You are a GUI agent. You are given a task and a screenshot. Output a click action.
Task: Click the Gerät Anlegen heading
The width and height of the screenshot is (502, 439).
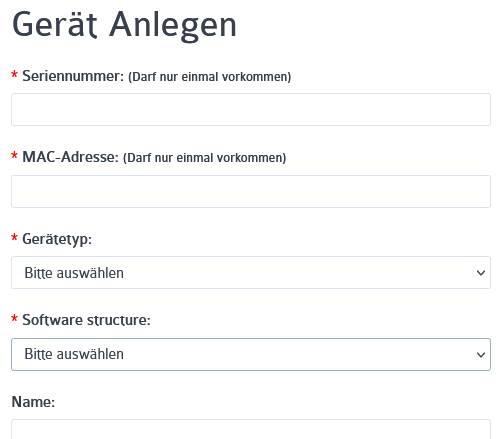tap(124, 25)
